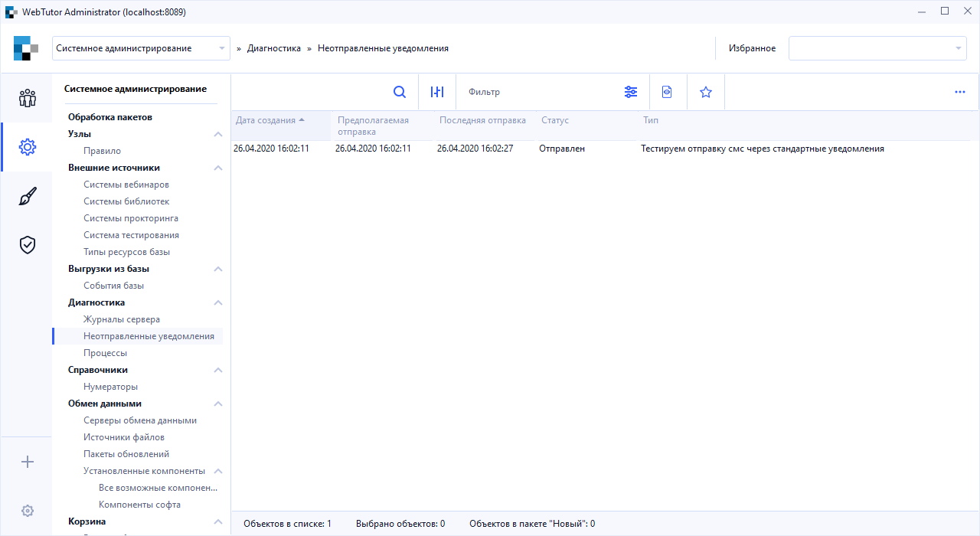Viewport: 980px width, 536px height.
Task: Select Система тестирования tree item
Action: pyautogui.click(x=131, y=235)
